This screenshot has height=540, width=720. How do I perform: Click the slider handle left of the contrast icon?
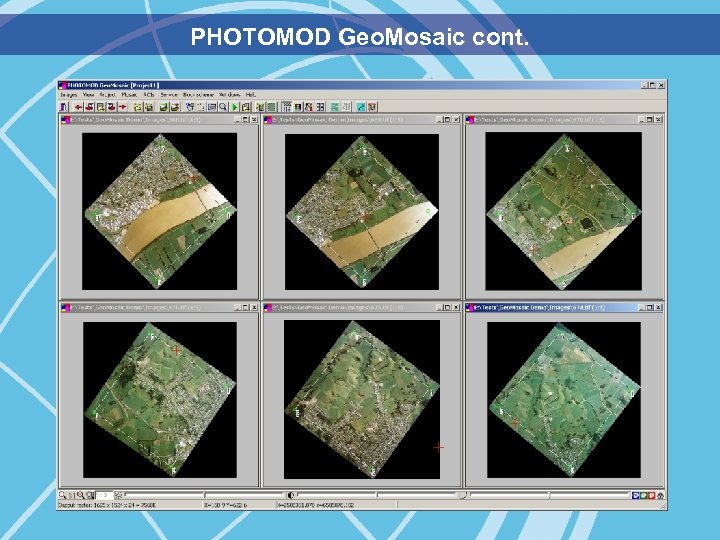point(204,495)
